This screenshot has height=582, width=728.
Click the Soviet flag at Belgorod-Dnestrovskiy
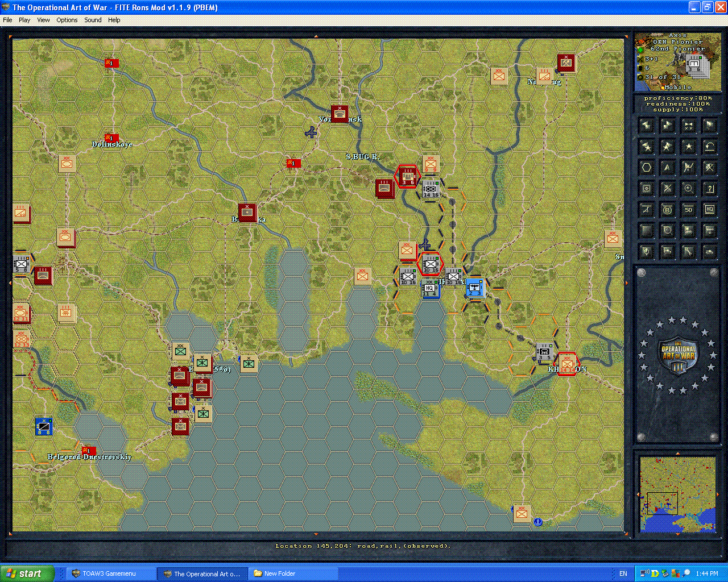tap(89, 450)
